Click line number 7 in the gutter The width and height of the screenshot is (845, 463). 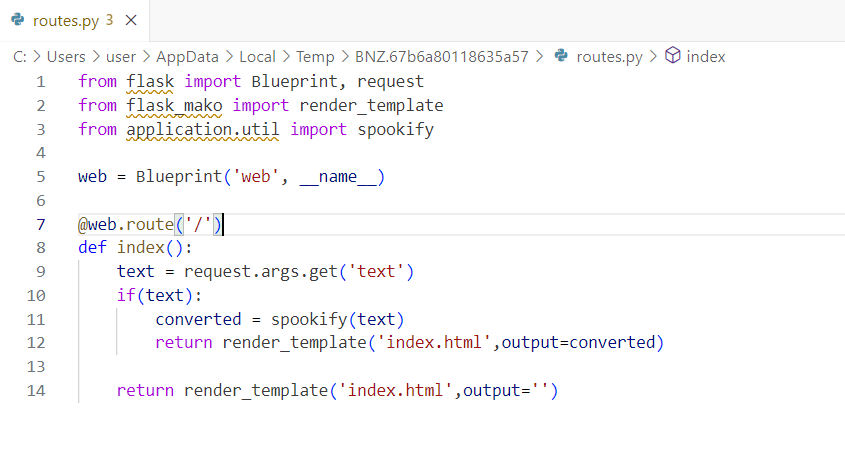(x=41, y=225)
